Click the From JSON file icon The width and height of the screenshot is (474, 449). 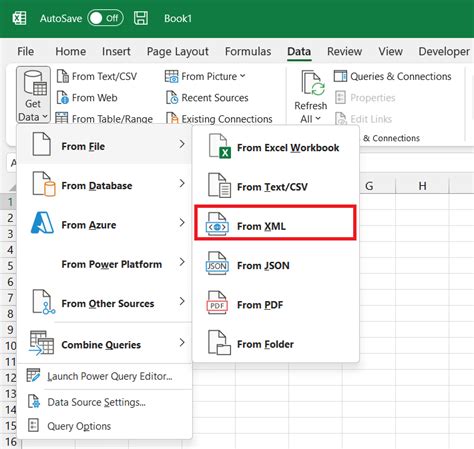217,264
